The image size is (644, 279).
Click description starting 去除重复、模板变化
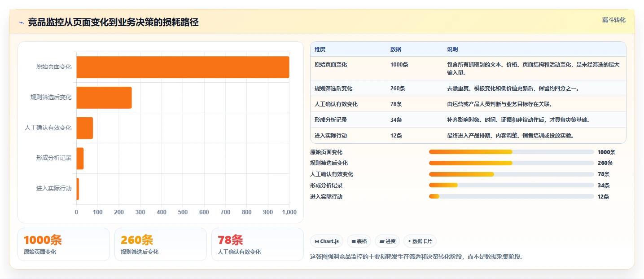pyautogui.click(x=513, y=89)
